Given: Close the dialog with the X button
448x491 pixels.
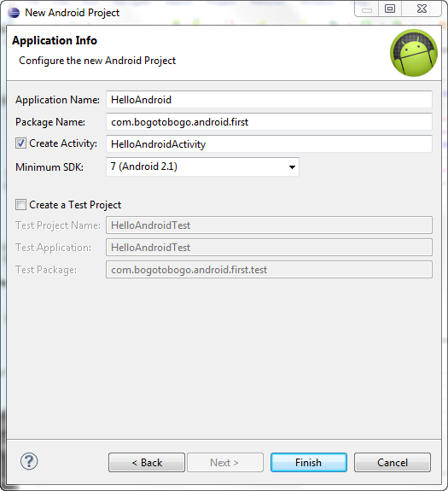Looking at the screenshot, I should click(422, 9).
